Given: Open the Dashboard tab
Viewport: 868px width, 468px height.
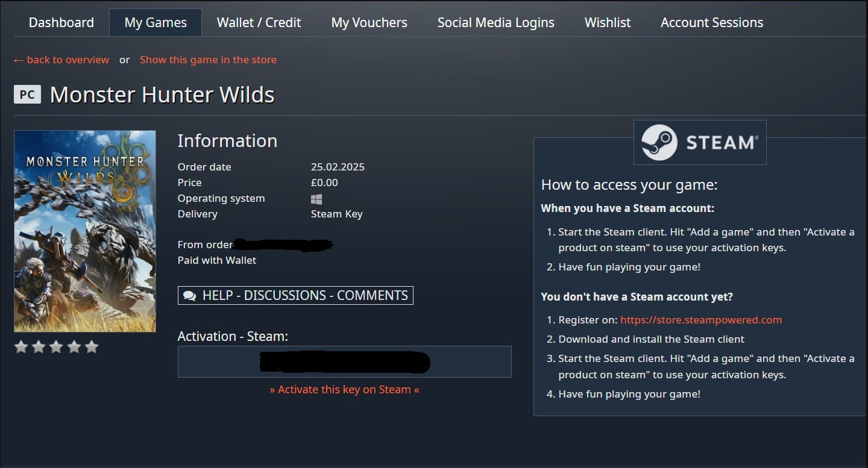Looking at the screenshot, I should tap(61, 23).
